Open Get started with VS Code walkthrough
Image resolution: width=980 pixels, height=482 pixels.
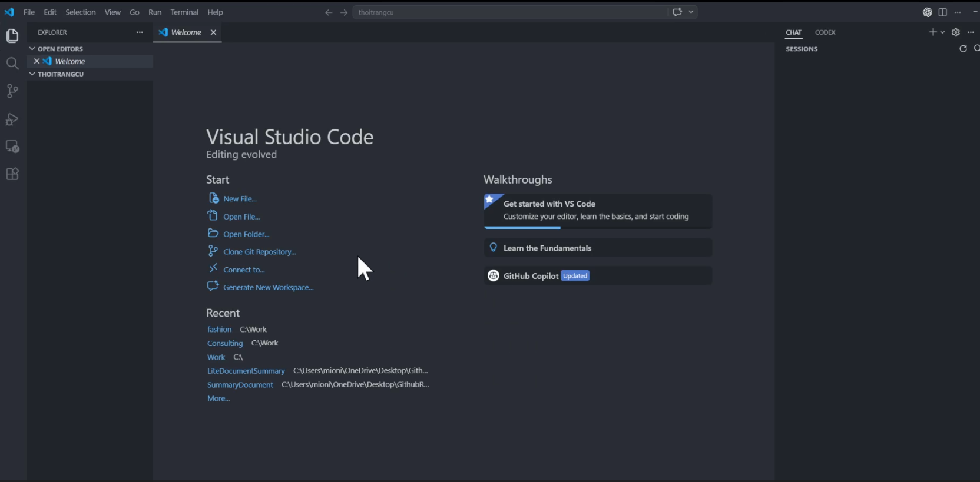(598, 211)
